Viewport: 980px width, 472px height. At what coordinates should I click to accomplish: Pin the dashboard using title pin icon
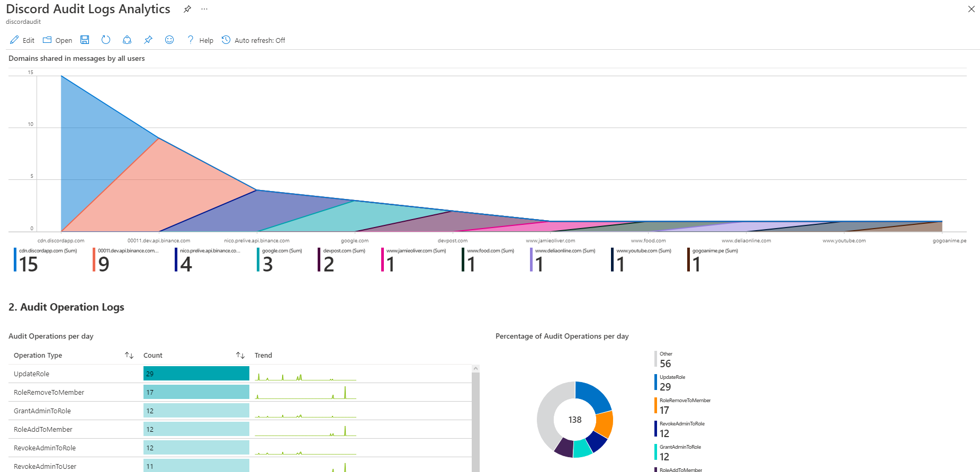coord(187,9)
